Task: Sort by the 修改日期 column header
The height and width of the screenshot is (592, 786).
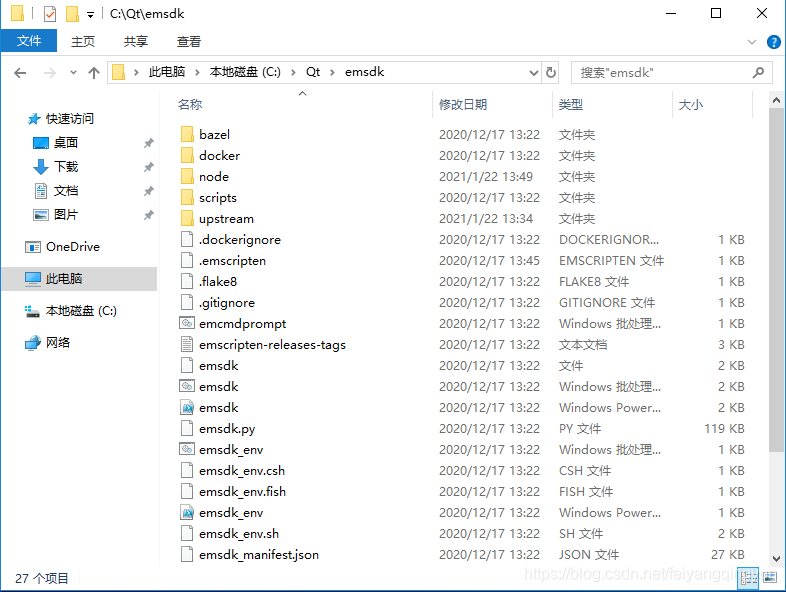Action: (463, 104)
